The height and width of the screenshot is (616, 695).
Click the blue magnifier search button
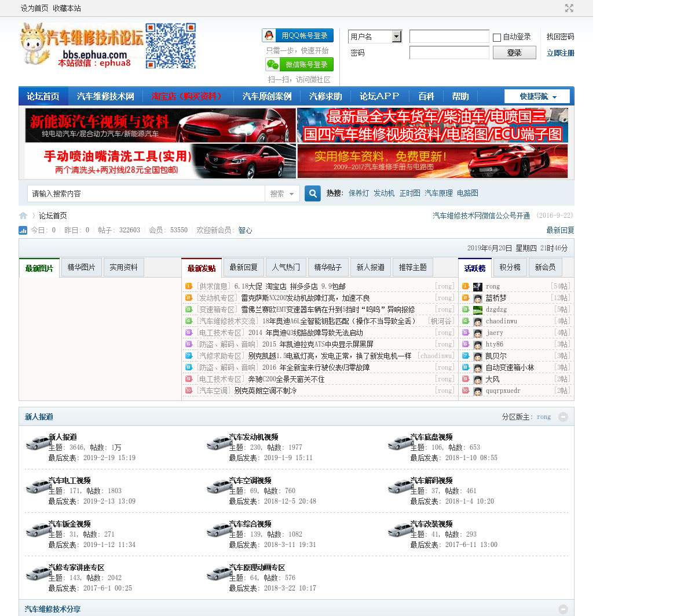pyautogui.click(x=313, y=194)
